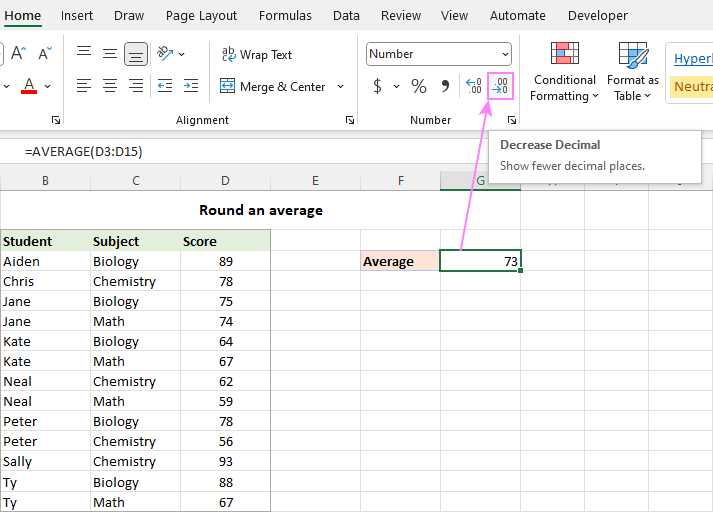Expand Merge & Center dropdown arrow
Screen dimensions: 713x512
[x=341, y=86]
